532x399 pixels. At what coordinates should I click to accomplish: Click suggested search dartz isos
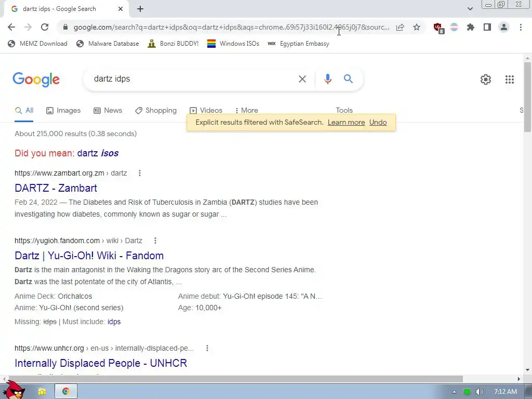(98, 153)
